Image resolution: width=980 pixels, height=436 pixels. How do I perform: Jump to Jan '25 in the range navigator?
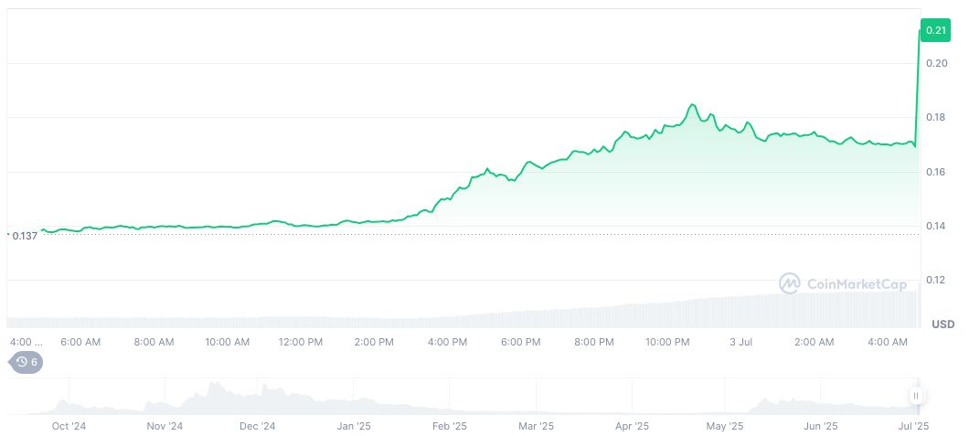354,426
